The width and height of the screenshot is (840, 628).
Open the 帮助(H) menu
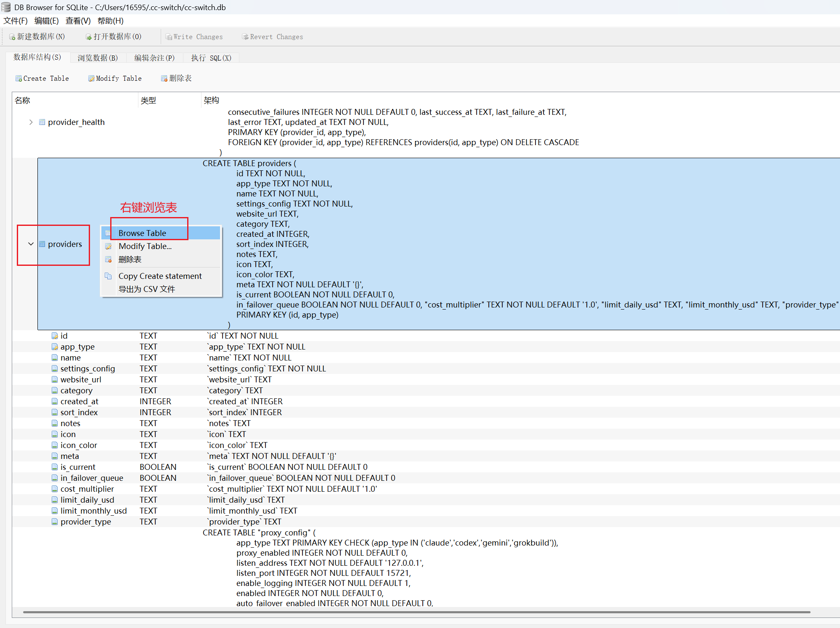click(x=110, y=21)
